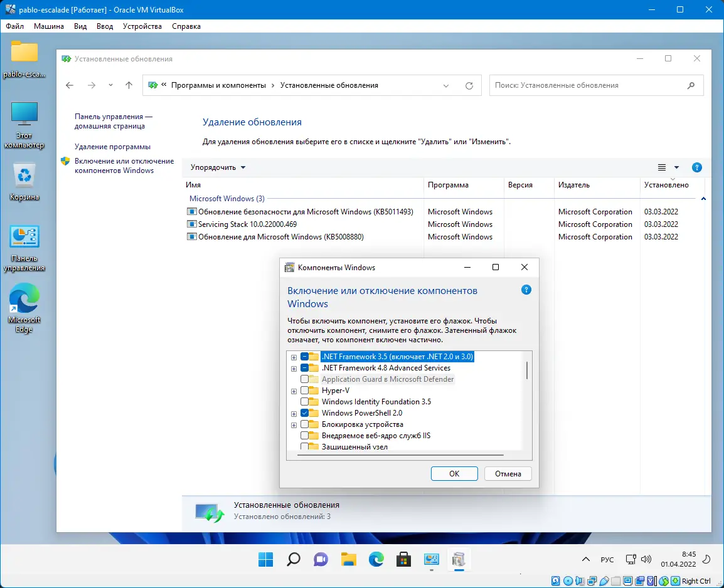The image size is (724, 588).
Task: Open VirtualBox 'Машина' menu
Action: [48, 26]
